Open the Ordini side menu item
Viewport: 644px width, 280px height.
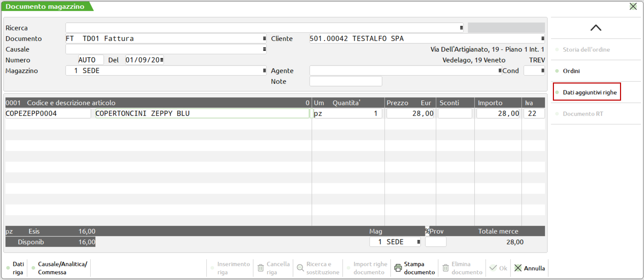571,71
